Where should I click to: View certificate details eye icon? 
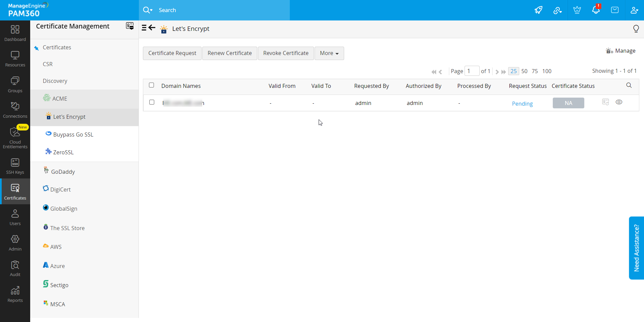tap(619, 102)
